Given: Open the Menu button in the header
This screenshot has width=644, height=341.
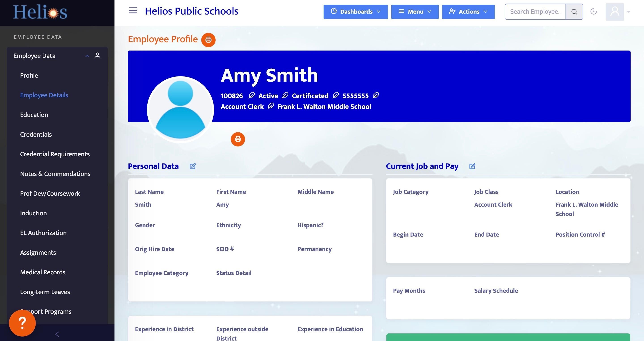Looking at the screenshot, I should [x=415, y=12].
